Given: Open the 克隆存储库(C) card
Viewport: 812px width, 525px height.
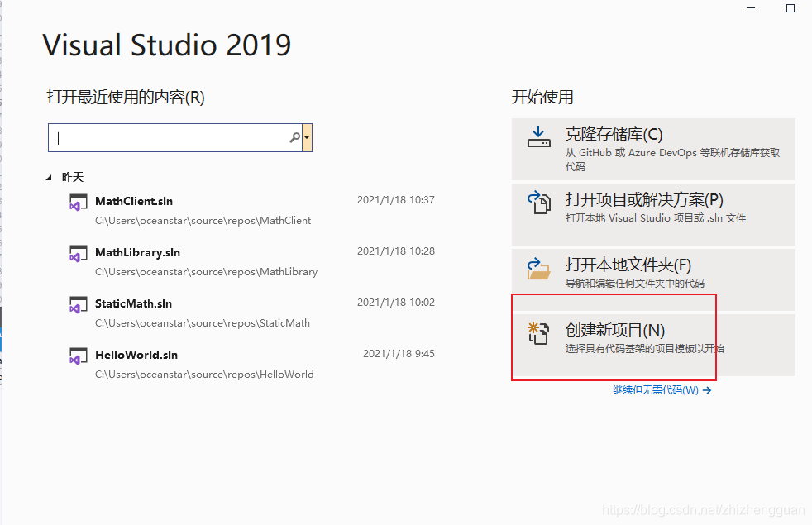Looking at the screenshot, I should coord(653,149).
